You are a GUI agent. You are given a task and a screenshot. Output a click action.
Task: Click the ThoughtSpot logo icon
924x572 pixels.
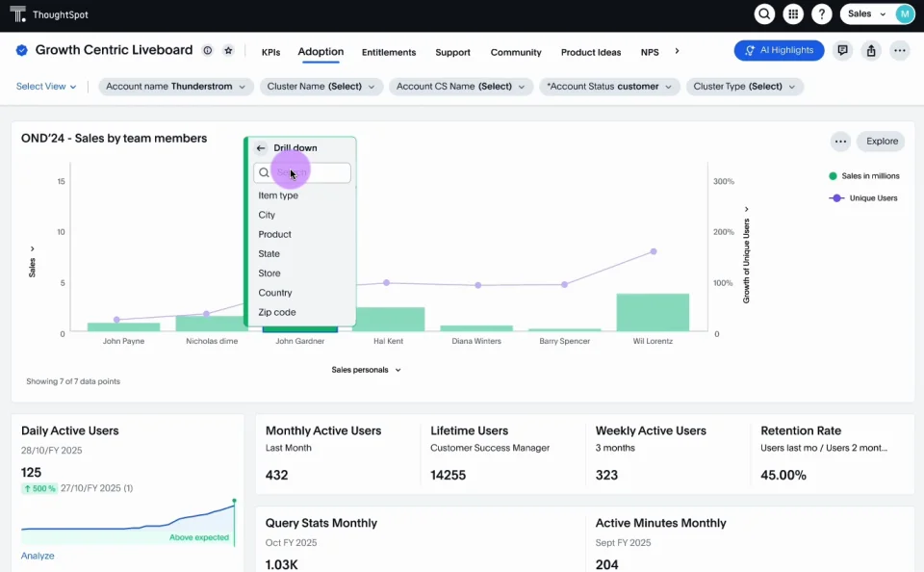pos(17,14)
